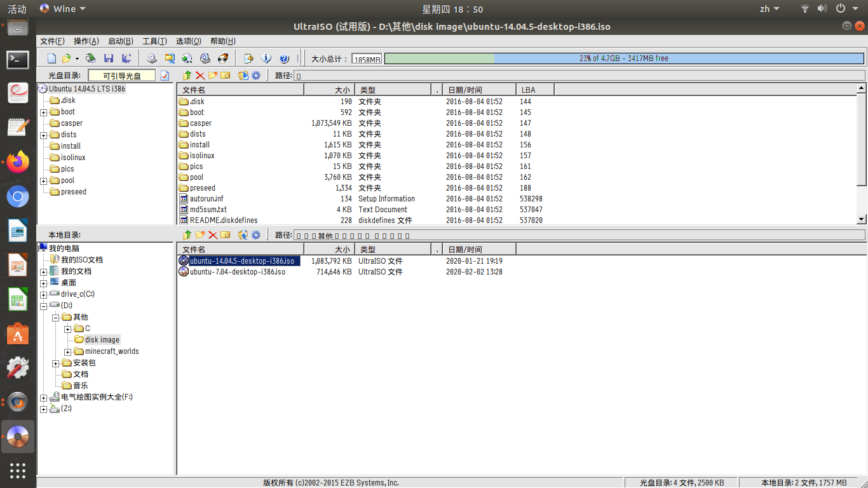868x488 pixels.
Task: Open the 操作(A) menu
Action: pyautogui.click(x=86, y=41)
